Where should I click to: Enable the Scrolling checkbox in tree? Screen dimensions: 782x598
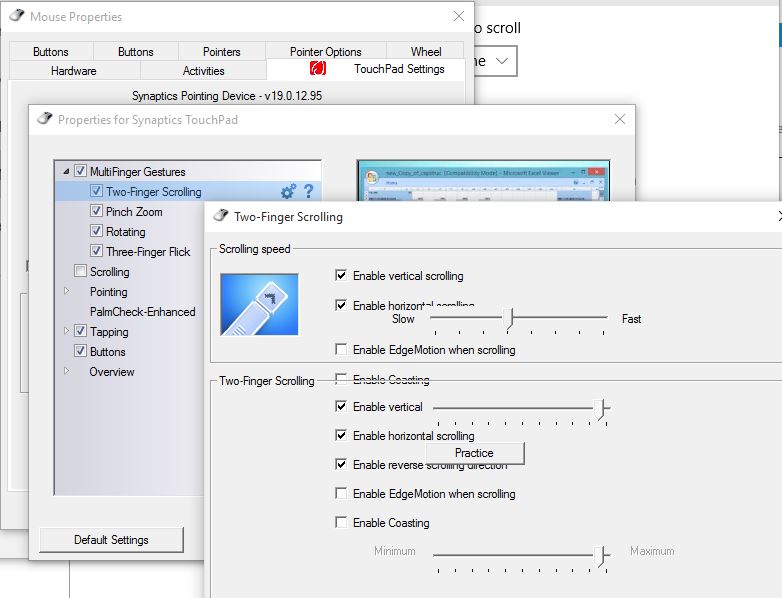(80, 271)
